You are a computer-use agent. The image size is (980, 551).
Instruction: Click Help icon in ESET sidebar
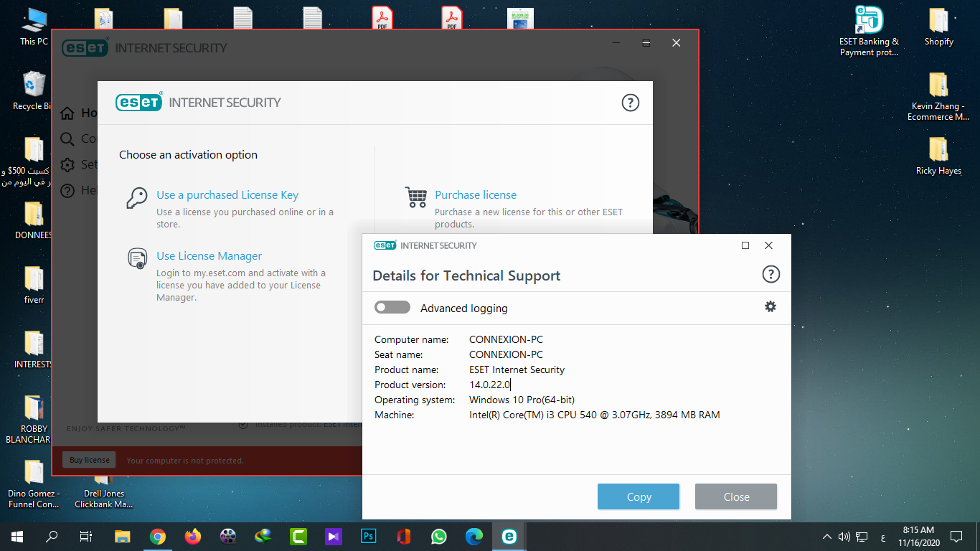pyautogui.click(x=67, y=191)
